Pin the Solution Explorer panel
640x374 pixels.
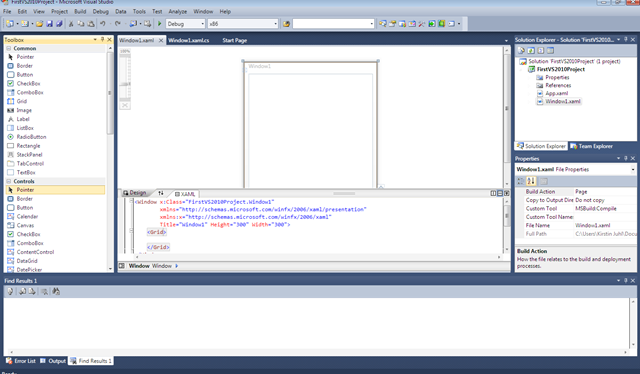[626, 40]
